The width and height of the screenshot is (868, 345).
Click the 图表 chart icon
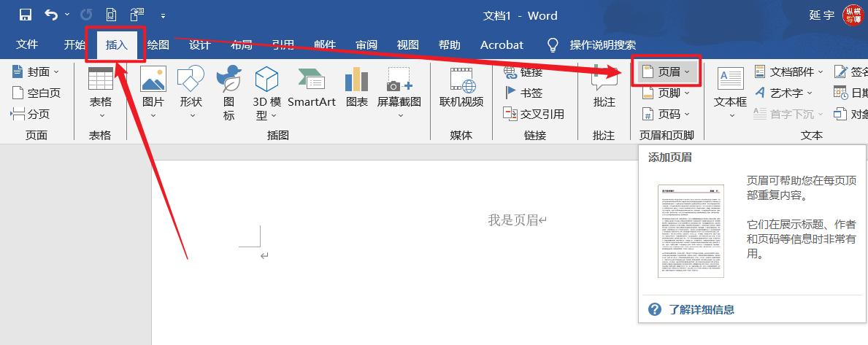[x=356, y=79]
